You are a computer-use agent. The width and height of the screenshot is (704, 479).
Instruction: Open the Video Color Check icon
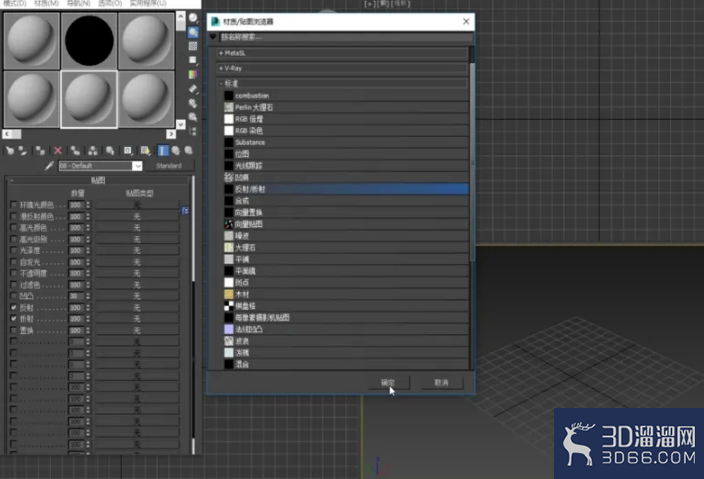coord(193,74)
